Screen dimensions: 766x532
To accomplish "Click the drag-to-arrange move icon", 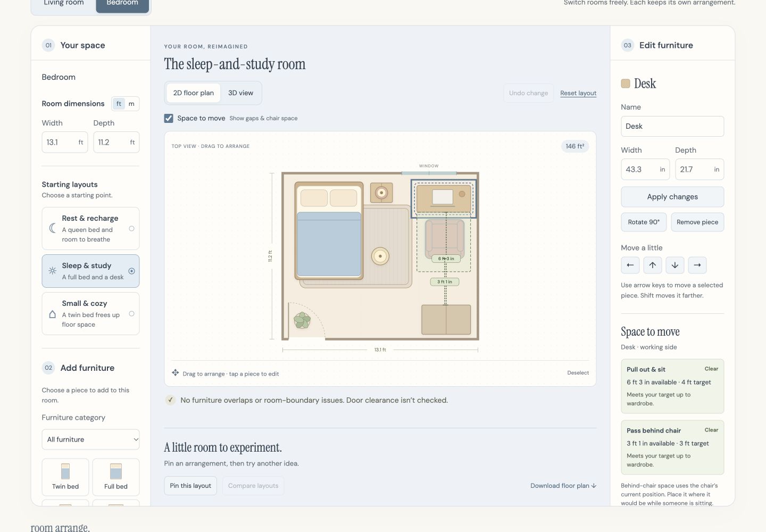I will coord(175,373).
